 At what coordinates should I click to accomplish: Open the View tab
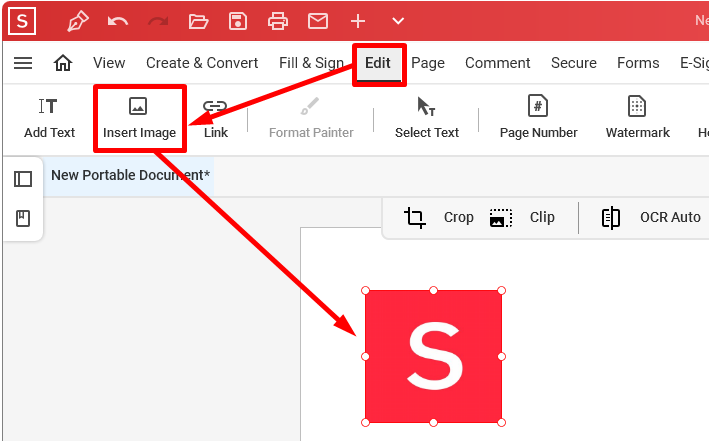(x=109, y=63)
